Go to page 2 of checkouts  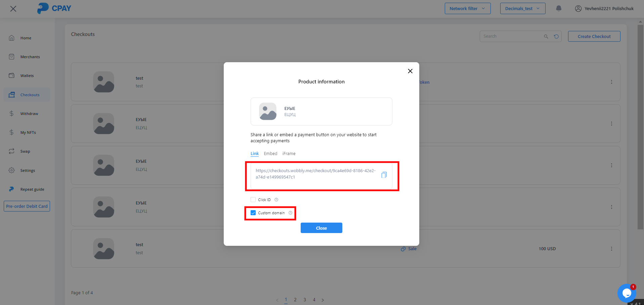tap(295, 300)
